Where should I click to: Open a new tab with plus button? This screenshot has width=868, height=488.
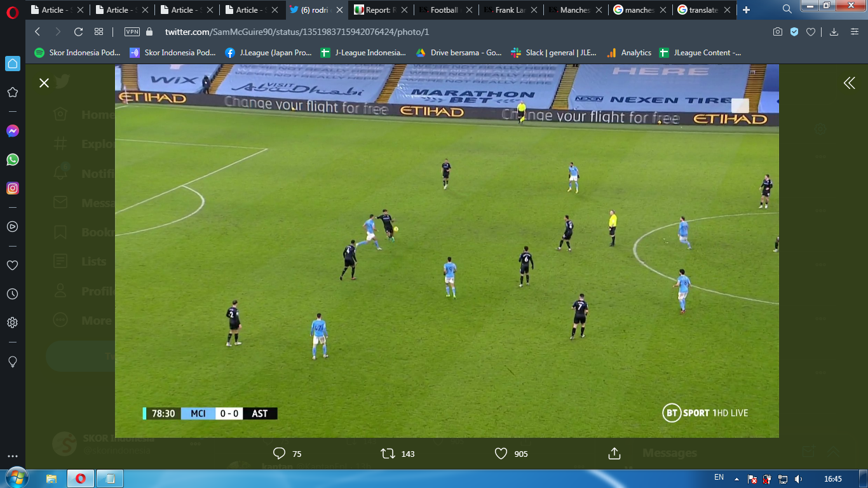click(x=746, y=10)
